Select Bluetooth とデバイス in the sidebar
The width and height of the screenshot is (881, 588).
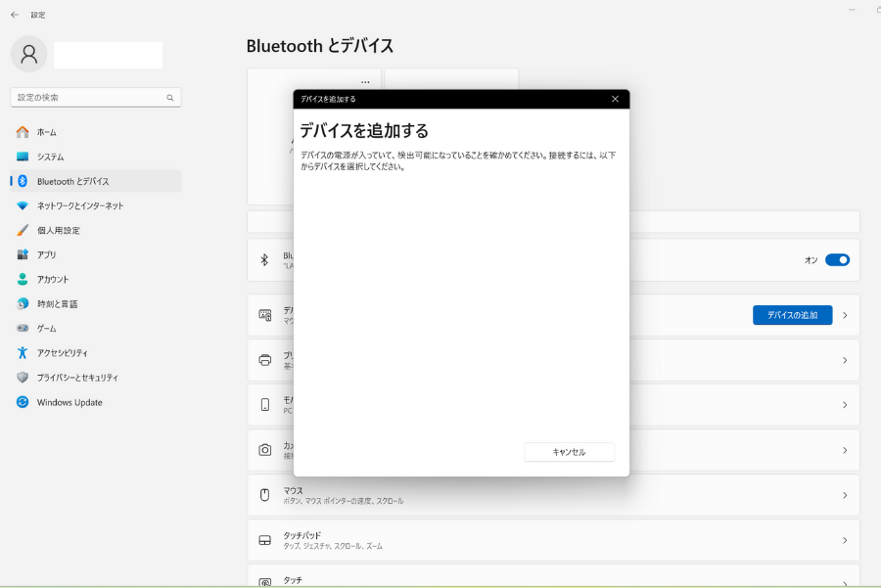pos(96,181)
